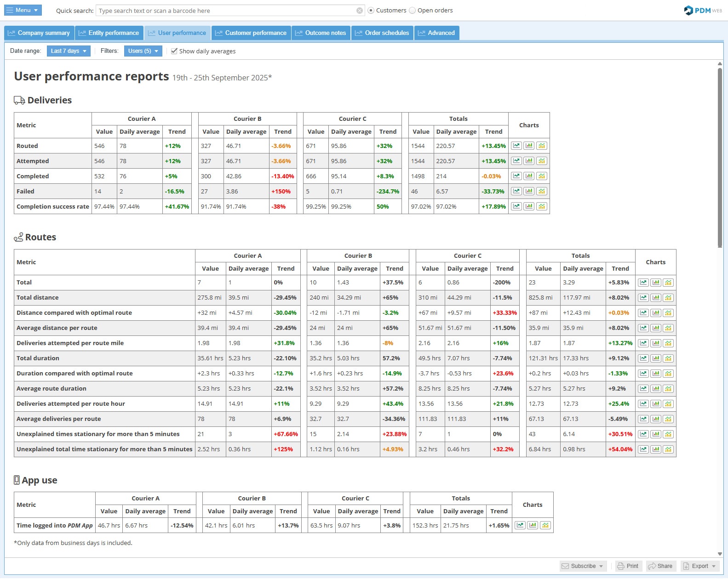Open combined chart for Completion success rate
Screen dimensions: 728x579
click(542, 206)
